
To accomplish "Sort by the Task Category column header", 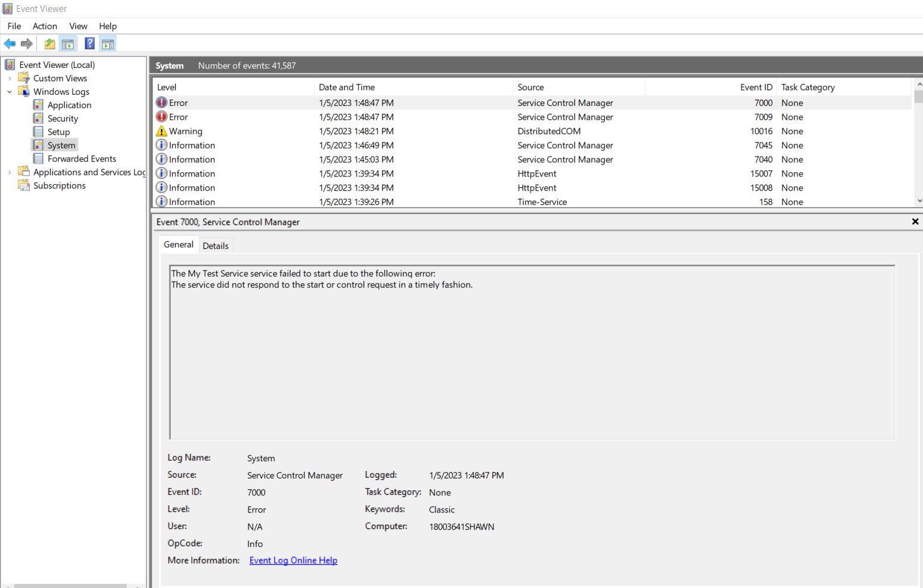I will pos(844,87).
